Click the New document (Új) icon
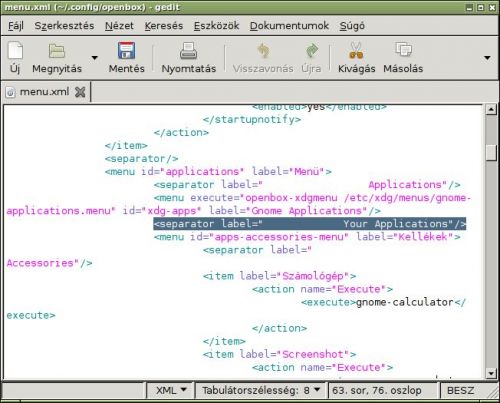 (15, 51)
